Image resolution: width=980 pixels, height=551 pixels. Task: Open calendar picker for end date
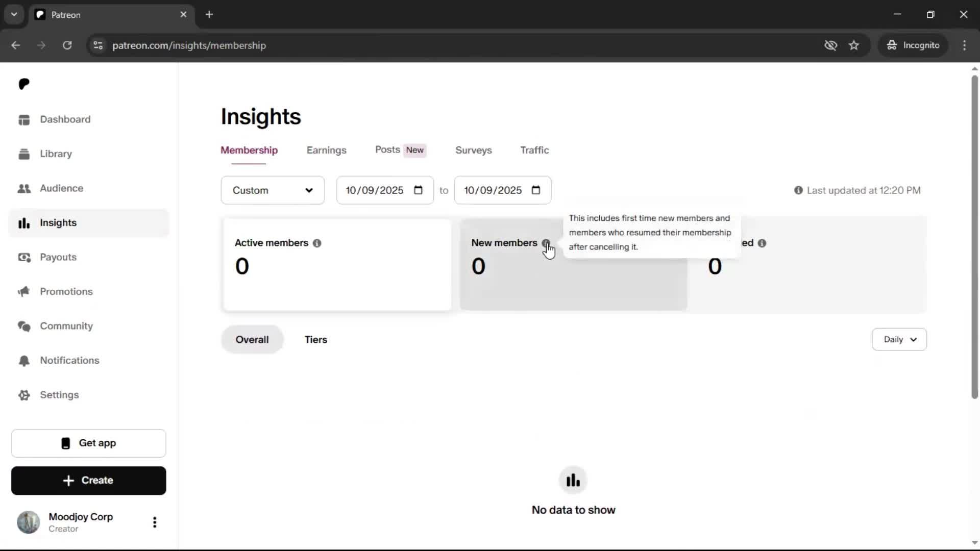[x=536, y=190]
